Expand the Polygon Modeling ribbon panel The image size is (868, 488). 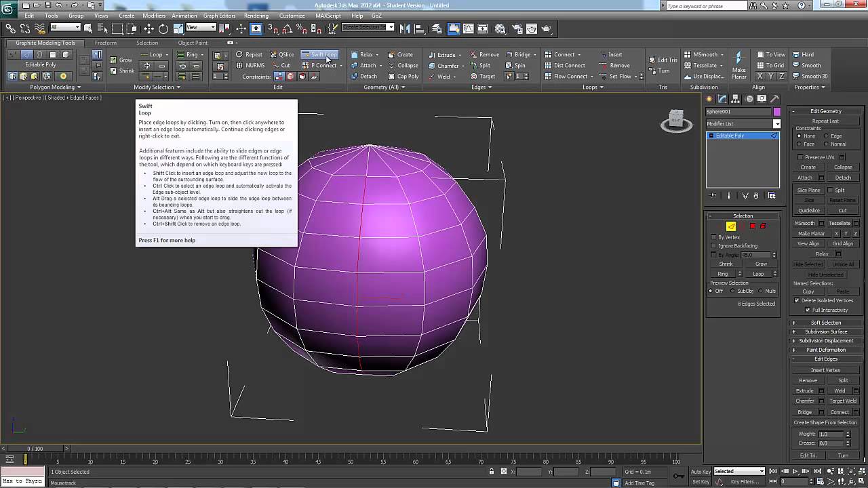(55, 87)
